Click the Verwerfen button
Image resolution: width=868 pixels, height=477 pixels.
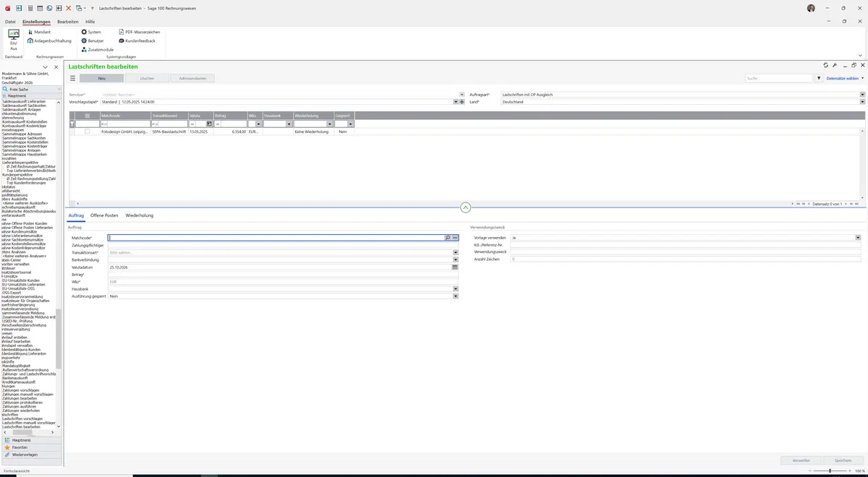tap(801, 460)
